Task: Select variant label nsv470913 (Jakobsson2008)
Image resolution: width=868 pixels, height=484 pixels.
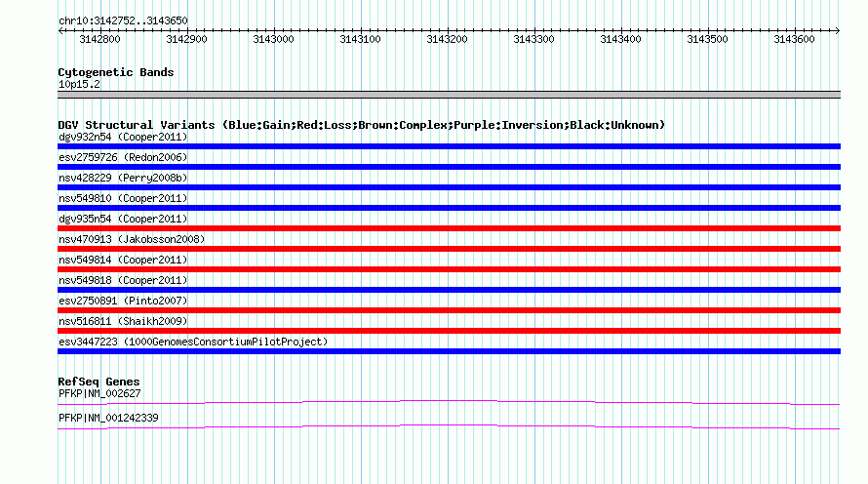Action: pyautogui.click(x=132, y=239)
